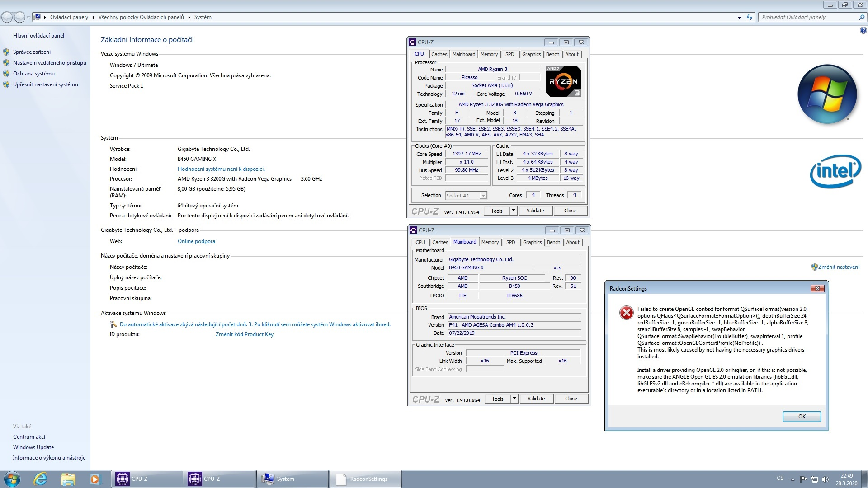Open Internet Explorer from the taskbar

[x=41, y=479]
